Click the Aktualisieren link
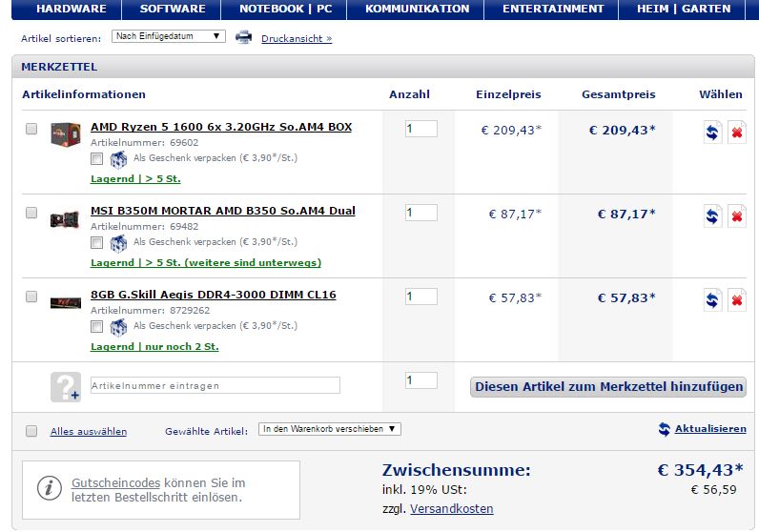Screen dimensions: 759x532 pos(710,429)
